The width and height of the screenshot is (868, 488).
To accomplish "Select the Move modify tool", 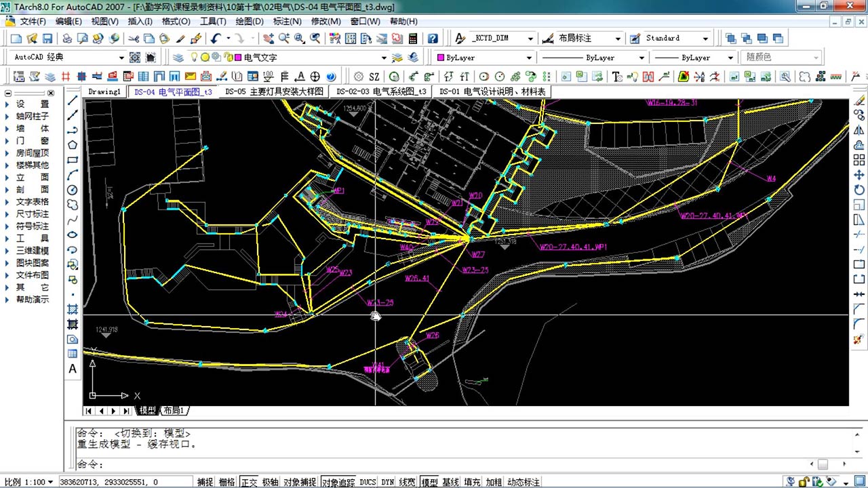I will point(859,175).
